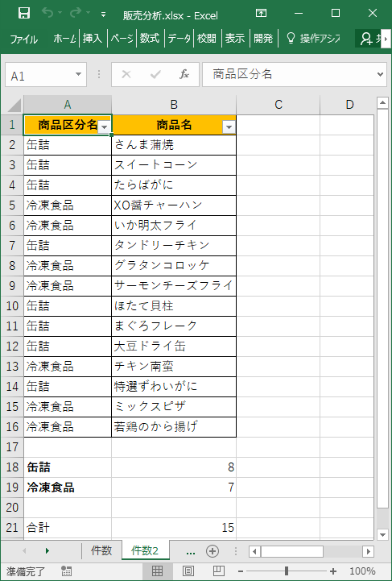This screenshot has height=581, width=392.
Task: Switch to the 数式 ribbon tab
Action: coord(150,39)
